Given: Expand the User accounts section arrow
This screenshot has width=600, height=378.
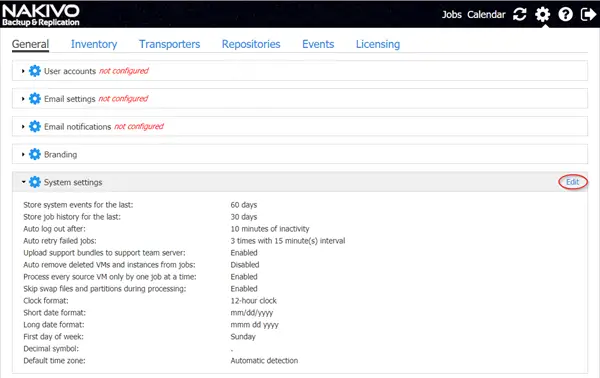Looking at the screenshot, I should [23, 71].
